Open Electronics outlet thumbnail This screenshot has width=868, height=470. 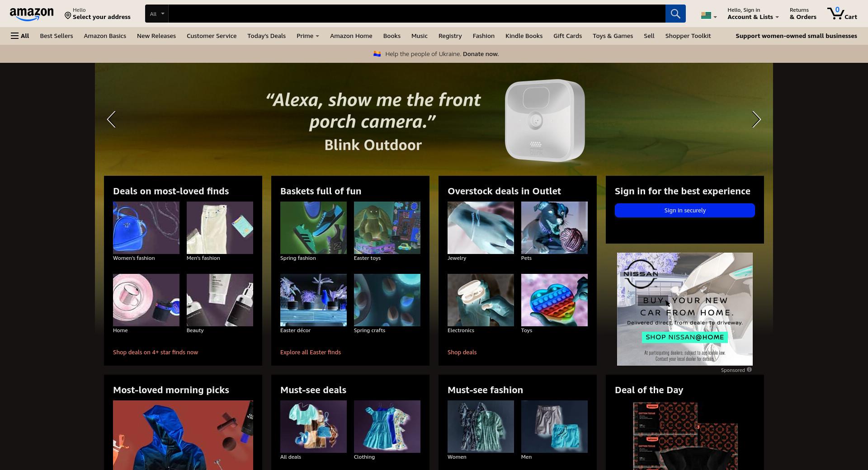click(x=481, y=300)
